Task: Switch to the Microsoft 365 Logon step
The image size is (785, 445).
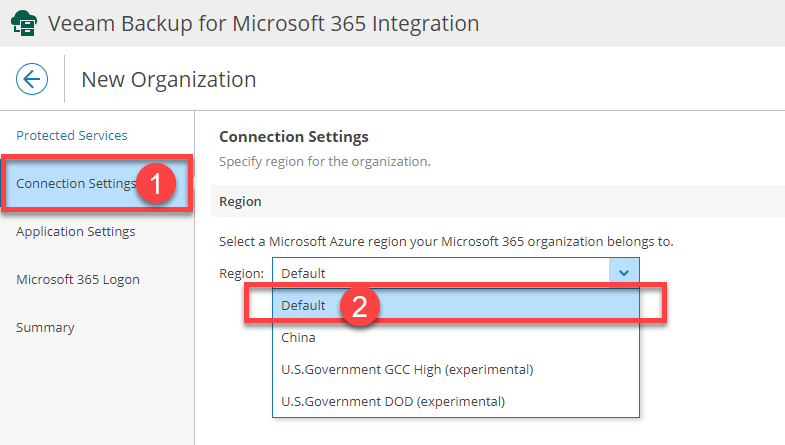Action: pyautogui.click(x=78, y=280)
